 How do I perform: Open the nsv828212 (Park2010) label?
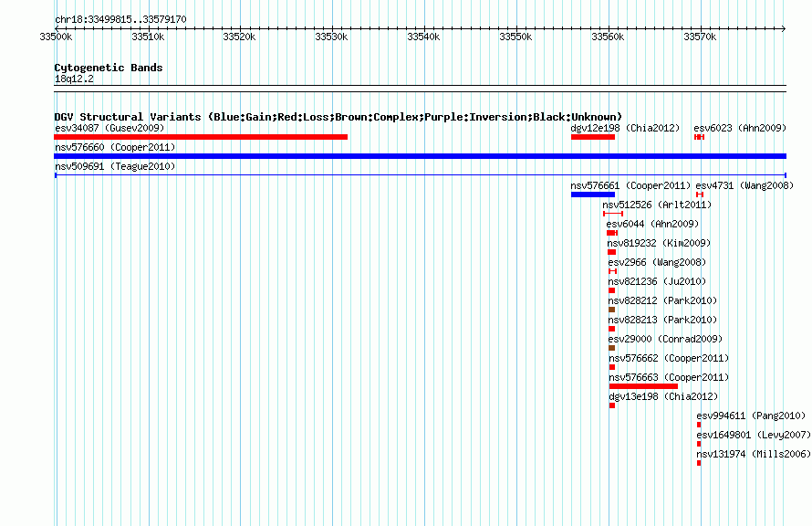coord(663,300)
